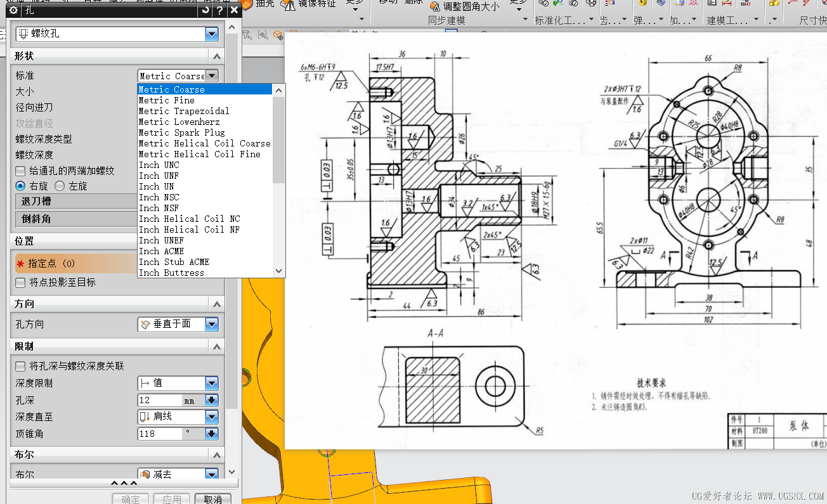The image size is (827, 504).
Task: Select Metric Coarse in the standard list
Action: [x=205, y=89]
